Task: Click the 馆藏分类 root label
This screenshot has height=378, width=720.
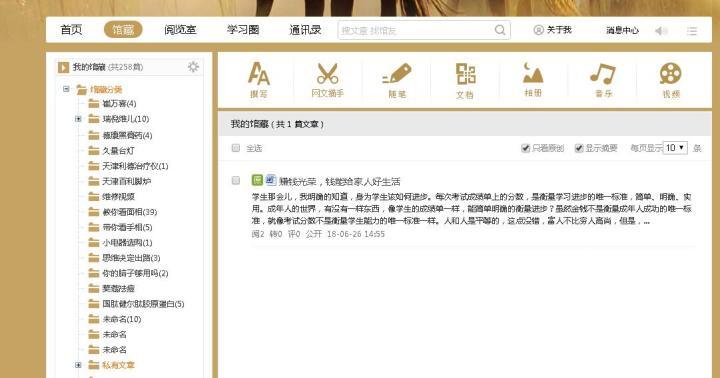Action: point(106,90)
